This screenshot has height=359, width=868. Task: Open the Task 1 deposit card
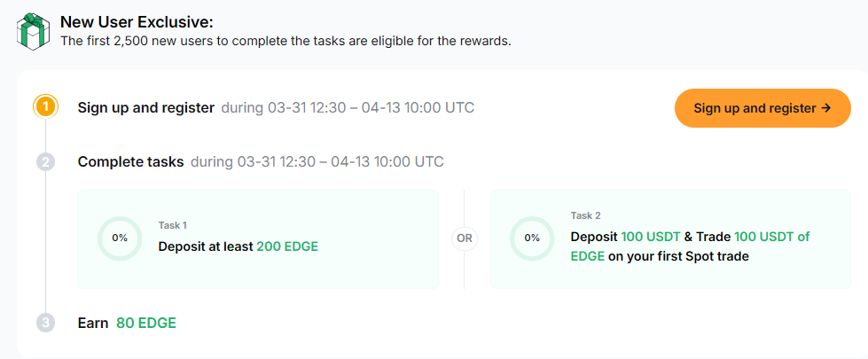click(x=257, y=266)
